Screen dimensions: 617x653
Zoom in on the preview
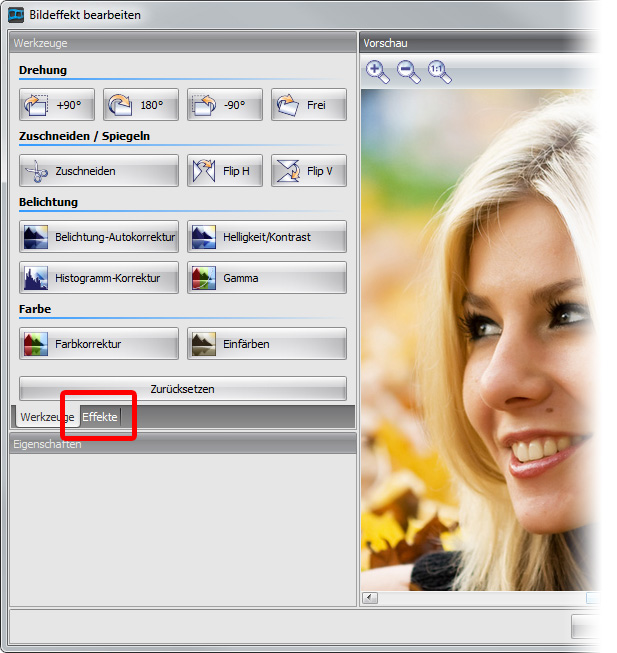(377, 71)
